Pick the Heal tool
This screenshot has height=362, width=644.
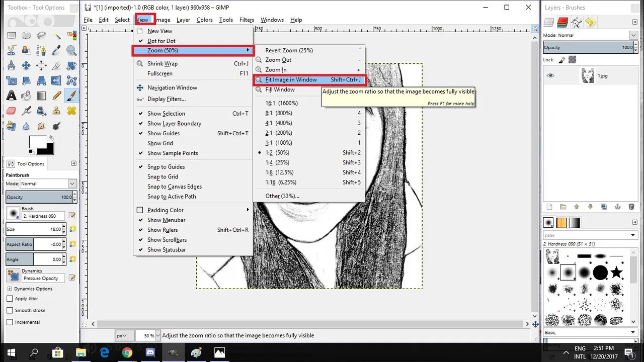click(x=71, y=111)
